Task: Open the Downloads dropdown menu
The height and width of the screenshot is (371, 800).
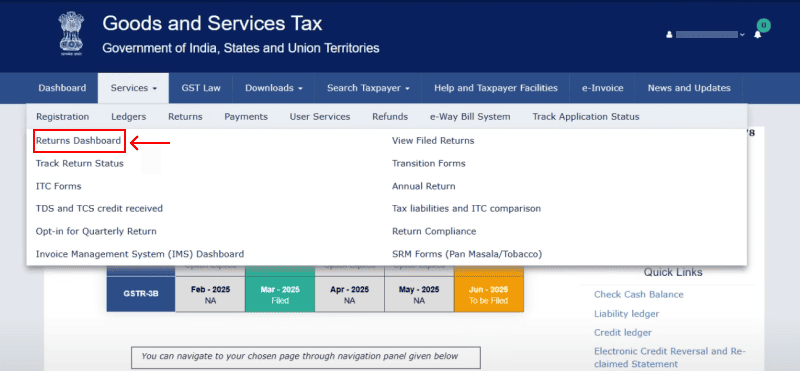Action: tap(274, 88)
